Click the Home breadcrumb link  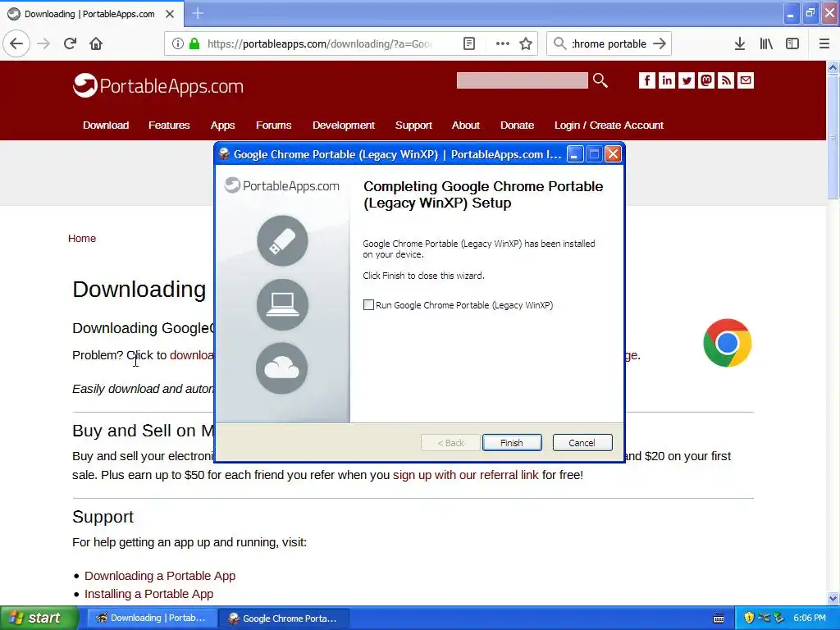click(82, 239)
